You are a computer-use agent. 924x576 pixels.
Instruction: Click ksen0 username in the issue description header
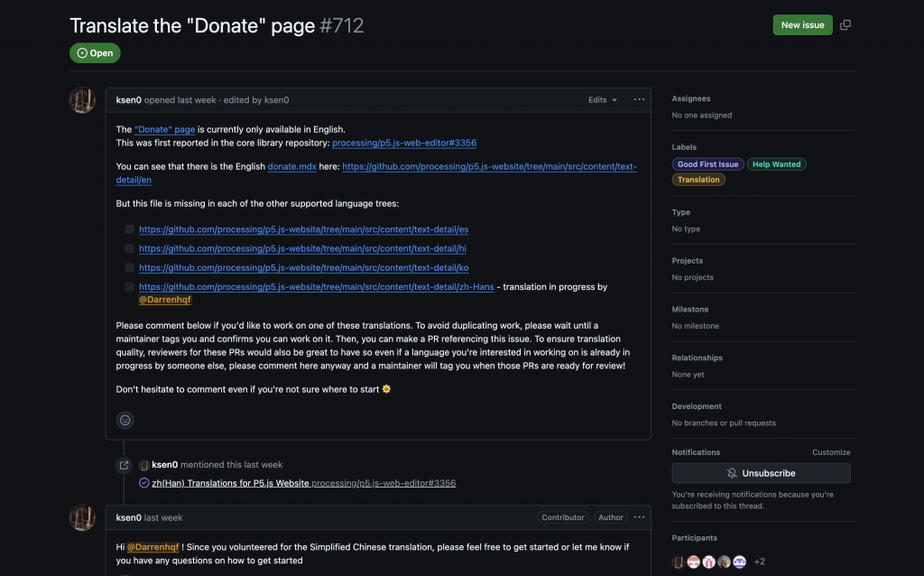128,100
